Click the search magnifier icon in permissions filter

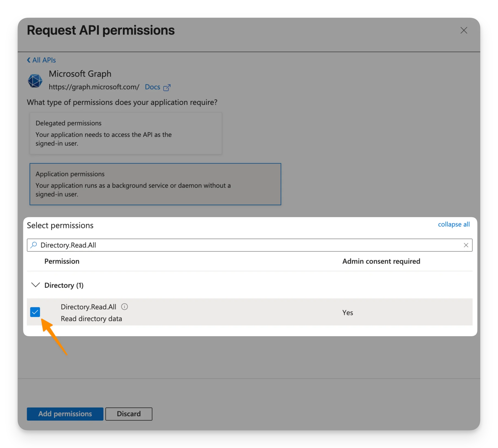(34, 245)
